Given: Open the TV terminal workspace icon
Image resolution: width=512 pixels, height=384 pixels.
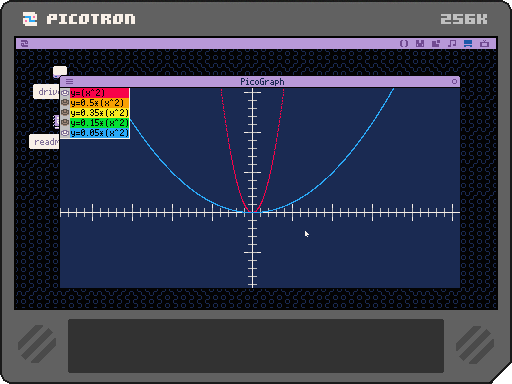Looking at the screenshot, I should pos(484,43).
